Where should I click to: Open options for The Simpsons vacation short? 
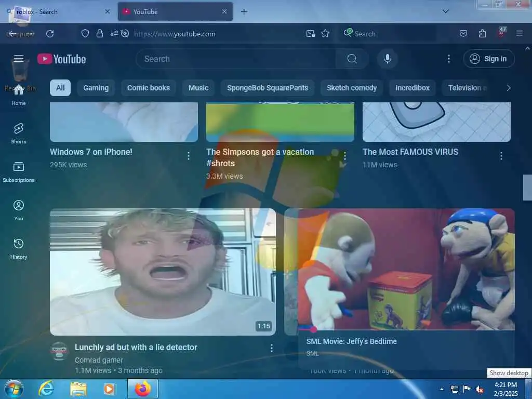coord(345,156)
